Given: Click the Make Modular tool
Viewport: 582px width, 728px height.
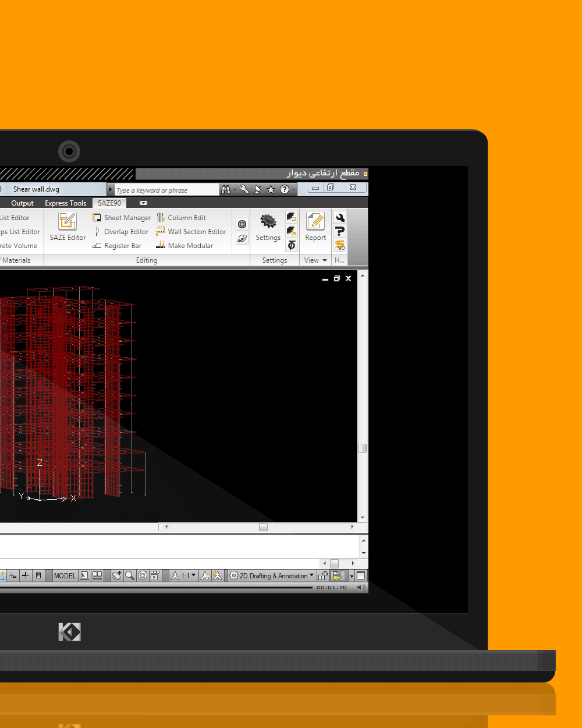Looking at the screenshot, I should (x=184, y=246).
